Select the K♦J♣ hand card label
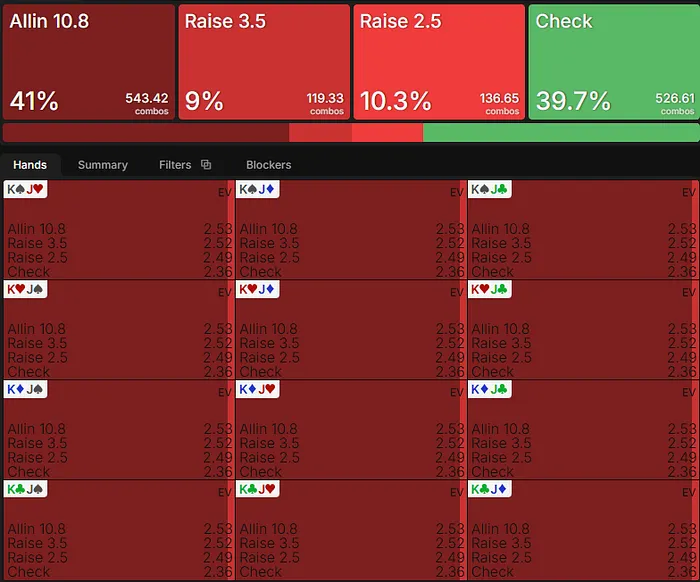Screen dimensions: 700x582 coord(490,389)
